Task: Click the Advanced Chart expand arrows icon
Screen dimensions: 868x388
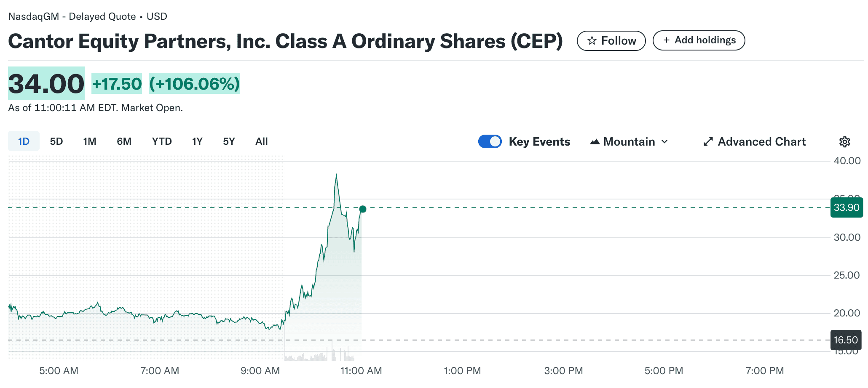Action: tap(708, 142)
